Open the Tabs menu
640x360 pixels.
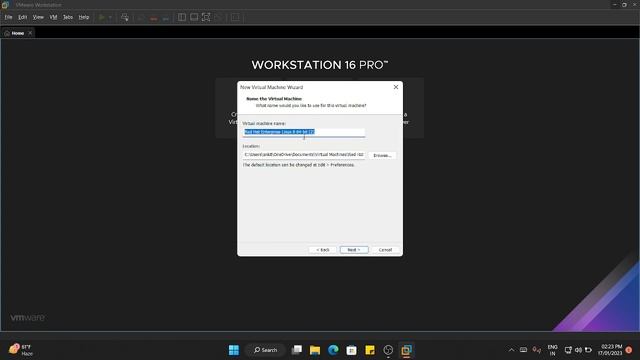coord(68,17)
